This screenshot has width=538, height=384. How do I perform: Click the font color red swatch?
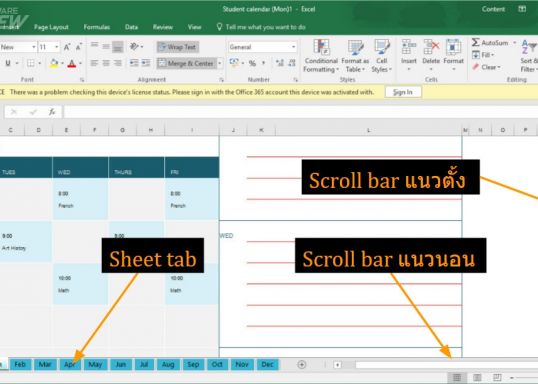(x=72, y=63)
